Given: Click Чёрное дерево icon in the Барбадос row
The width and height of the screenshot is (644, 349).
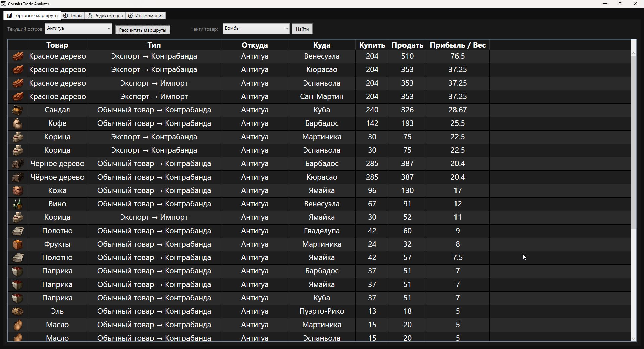Looking at the screenshot, I should pyautogui.click(x=18, y=164).
